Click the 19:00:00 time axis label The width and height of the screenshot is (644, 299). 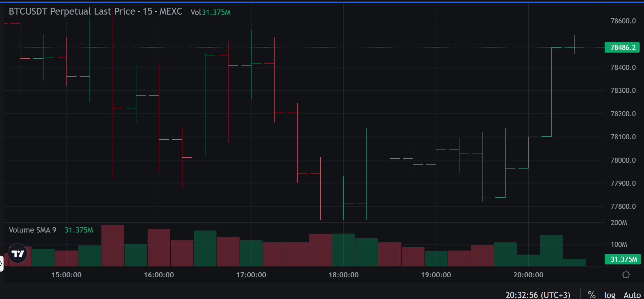pos(436,275)
